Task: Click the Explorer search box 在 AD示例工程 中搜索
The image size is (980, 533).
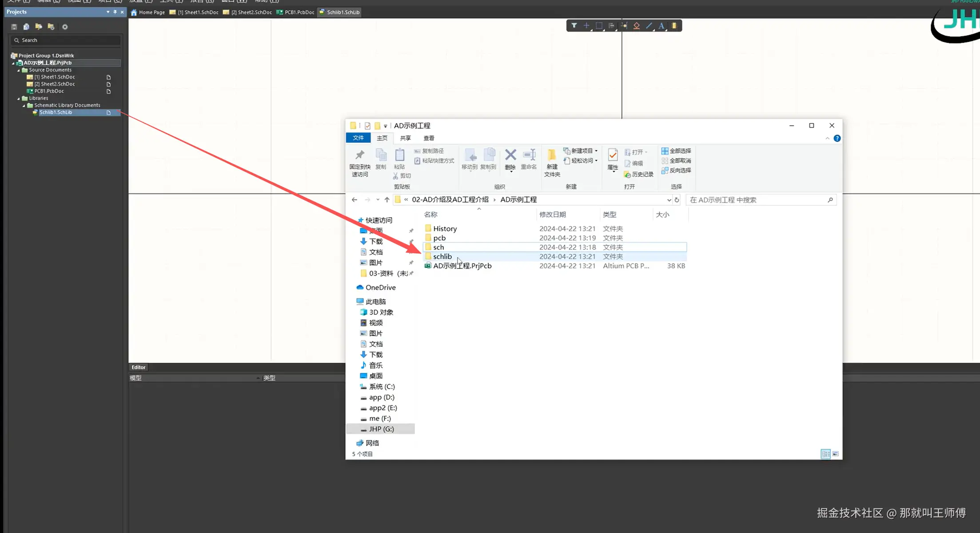Action: click(x=761, y=200)
